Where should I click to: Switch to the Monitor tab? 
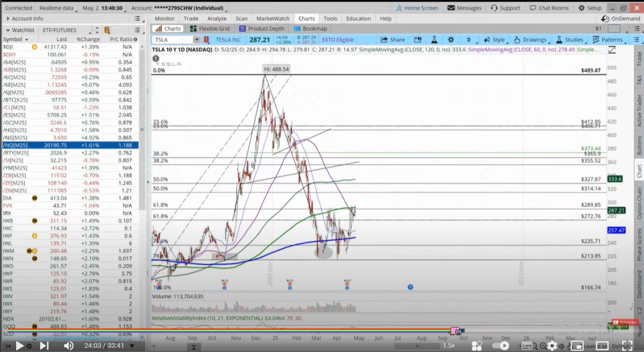click(165, 18)
